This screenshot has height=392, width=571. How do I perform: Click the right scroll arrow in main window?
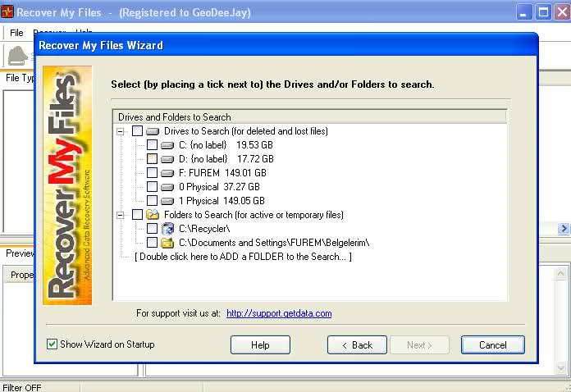pos(564,229)
